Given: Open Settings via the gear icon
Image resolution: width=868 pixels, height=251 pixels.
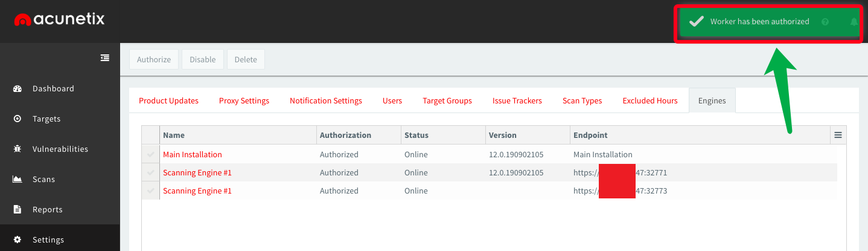Looking at the screenshot, I should pos(18,240).
